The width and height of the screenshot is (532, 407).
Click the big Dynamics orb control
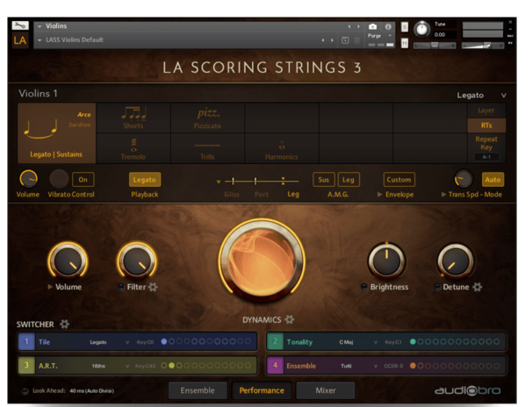pos(262,260)
